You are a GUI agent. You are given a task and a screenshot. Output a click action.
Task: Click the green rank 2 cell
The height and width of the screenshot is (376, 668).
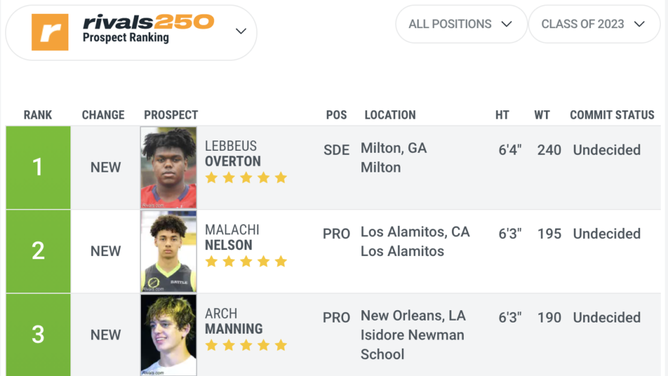click(38, 251)
